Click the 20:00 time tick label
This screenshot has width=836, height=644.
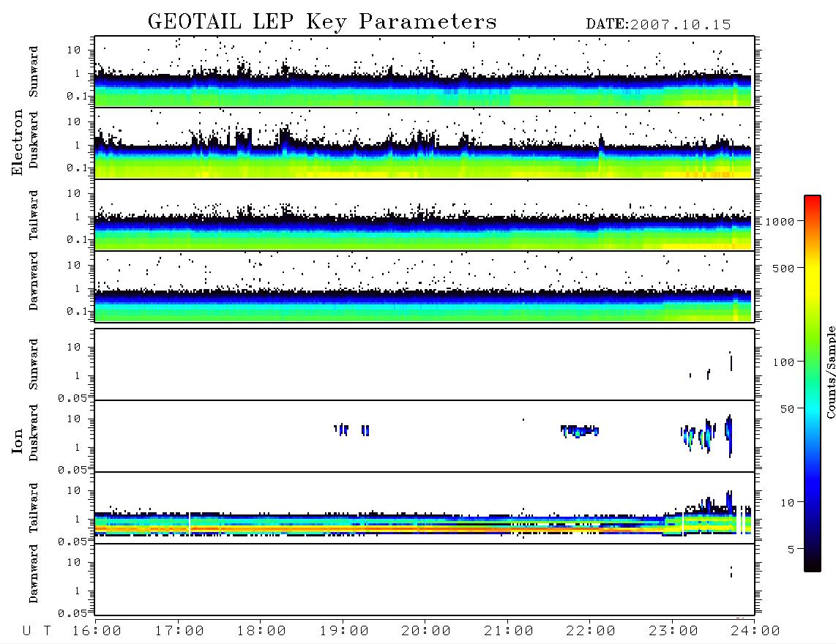pos(426,632)
